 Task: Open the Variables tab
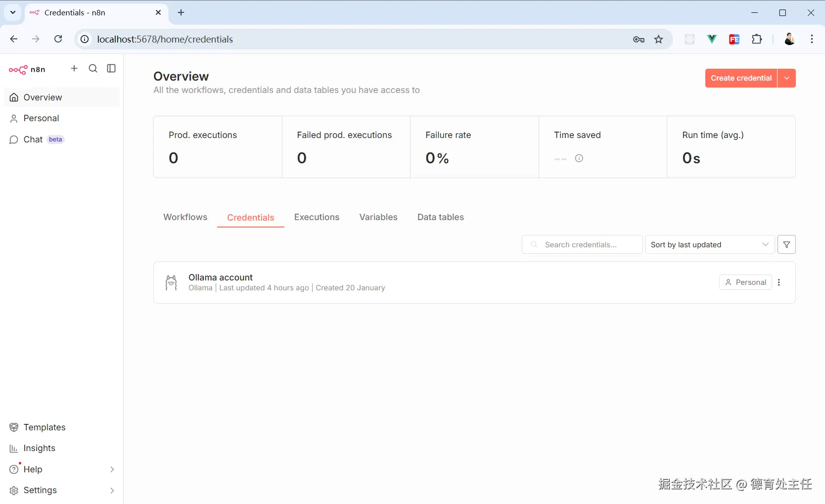coord(378,217)
